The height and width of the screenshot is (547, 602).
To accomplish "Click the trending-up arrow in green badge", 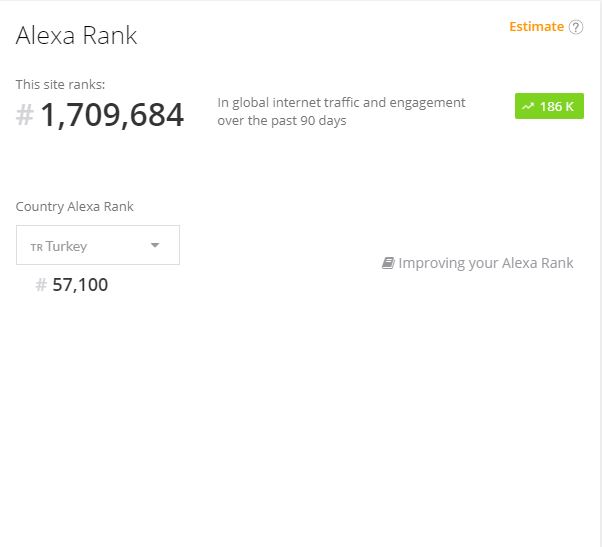I will tap(527, 107).
